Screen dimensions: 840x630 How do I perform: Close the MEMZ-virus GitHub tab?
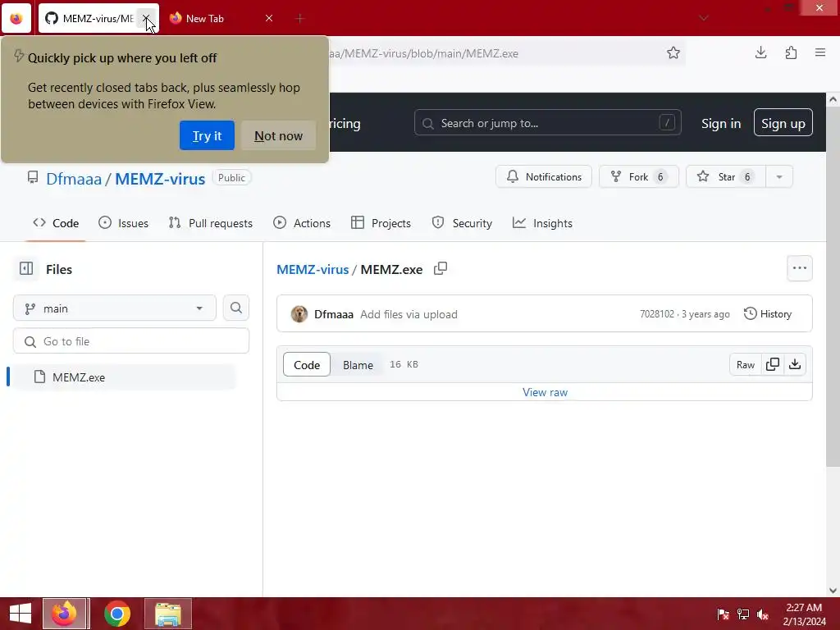tap(146, 18)
